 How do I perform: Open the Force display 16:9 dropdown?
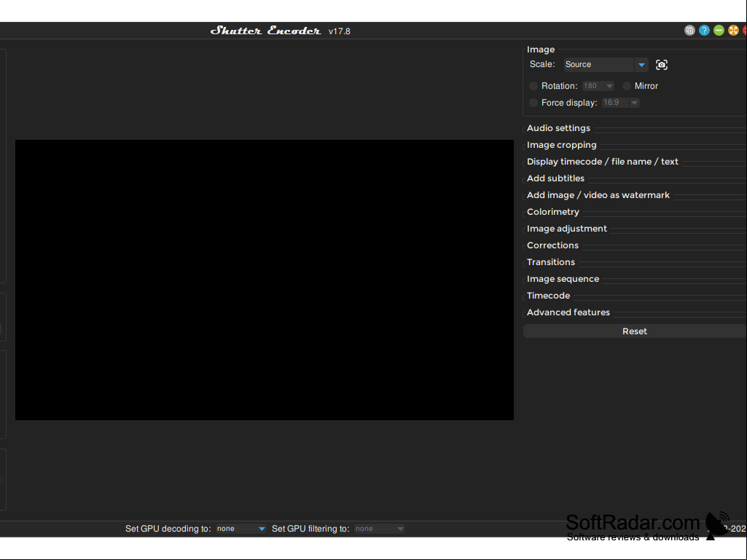pyautogui.click(x=620, y=103)
